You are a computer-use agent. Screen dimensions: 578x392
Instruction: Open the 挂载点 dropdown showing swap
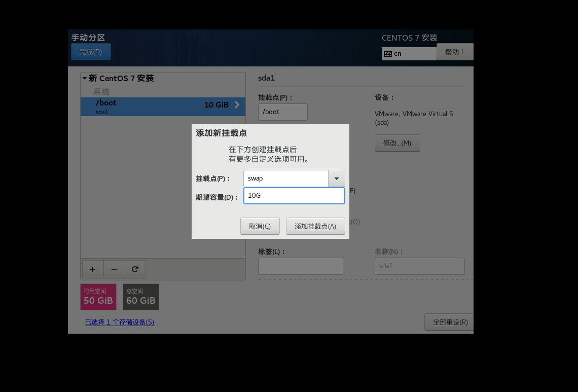click(336, 178)
